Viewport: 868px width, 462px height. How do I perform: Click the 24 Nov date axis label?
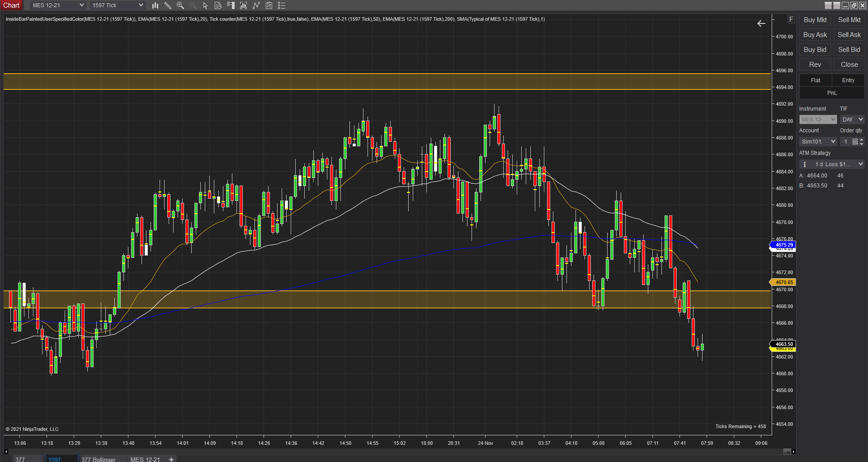486,443
